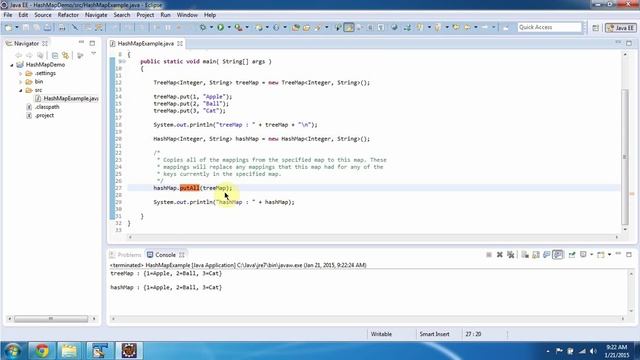The width and height of the screenshot is (640, 360).
Task: Select the Navigator view tab
Action: tap(26, 43)
